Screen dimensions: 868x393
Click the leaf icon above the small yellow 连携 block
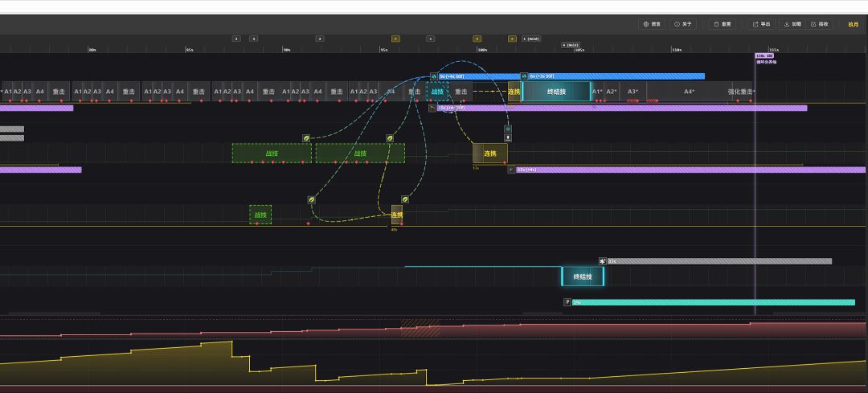(x=405, y=199)
